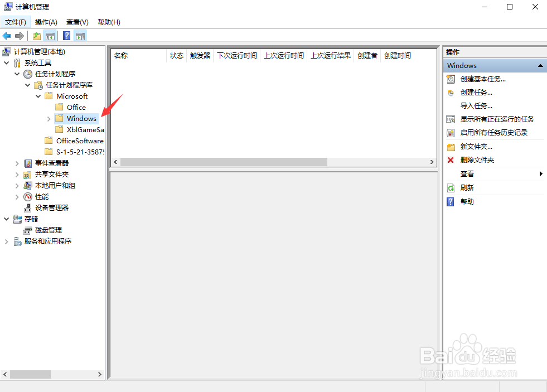Screen dimensions: 547x392
Task: Toggle the Show/Hide action pane icon
Action: tap(80, 36)
